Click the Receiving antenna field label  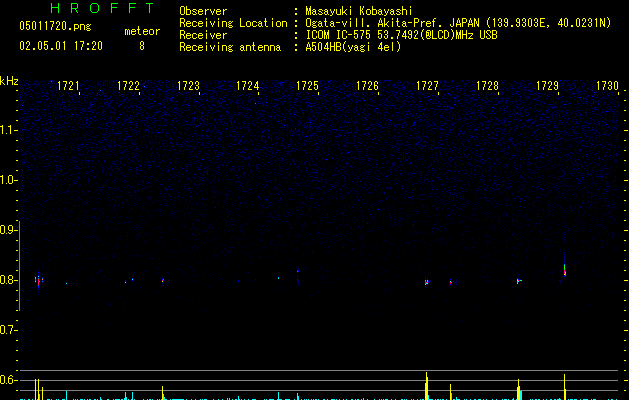click(x=230, y=47)
